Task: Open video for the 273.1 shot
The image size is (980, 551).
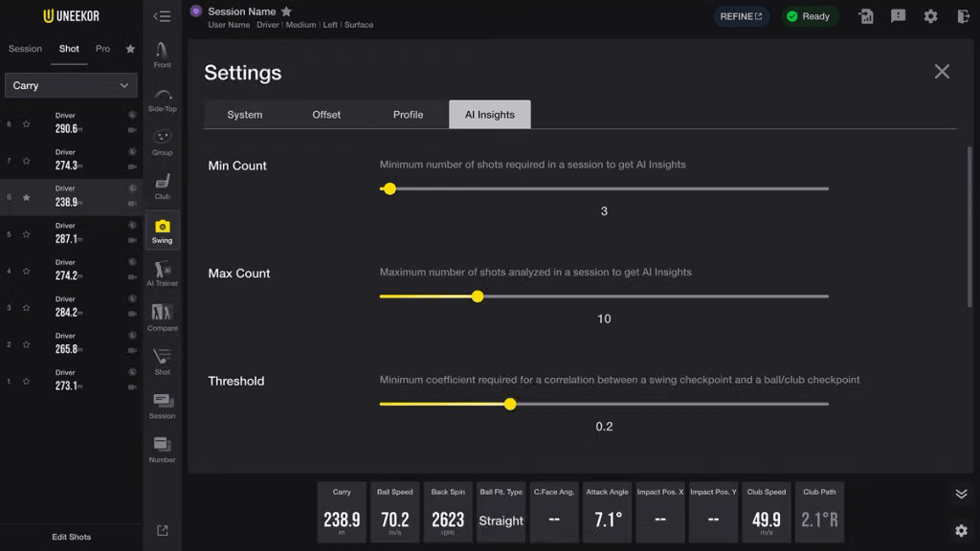Action: pos(132,387)
